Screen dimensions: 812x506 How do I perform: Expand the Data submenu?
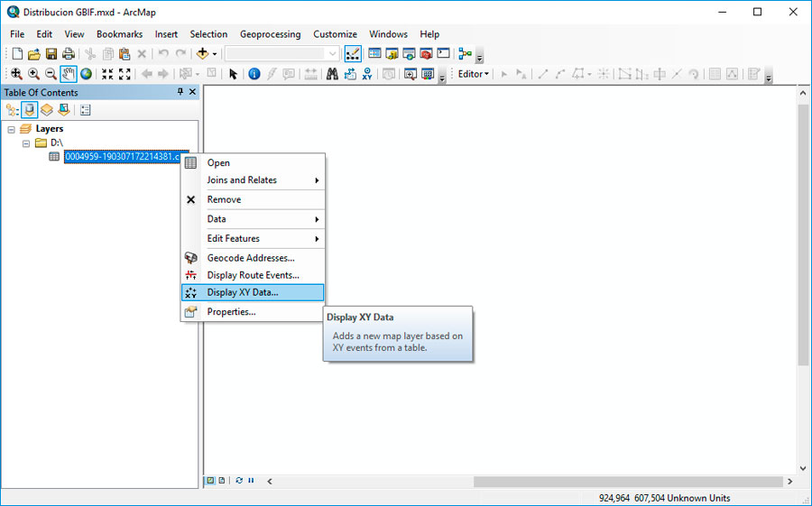(253, 219)
